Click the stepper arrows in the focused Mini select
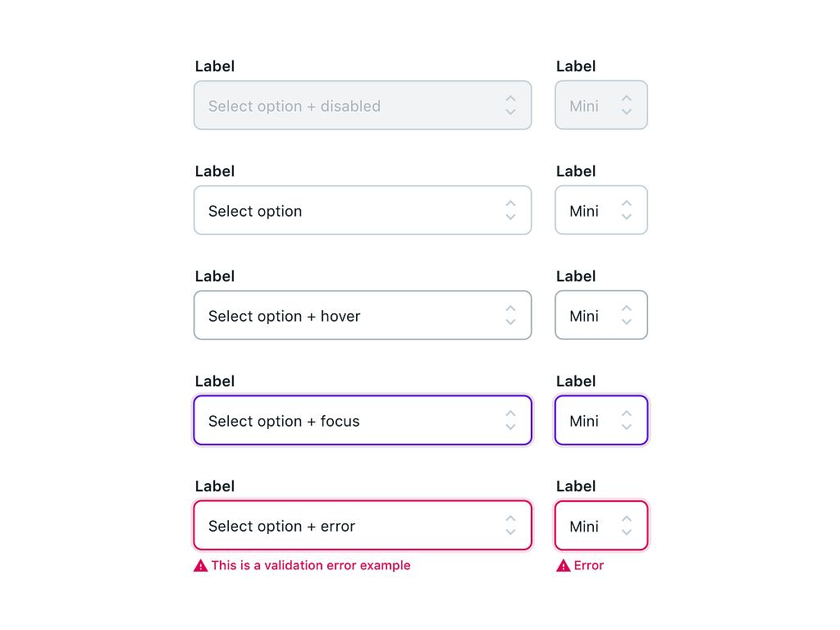The height and width of the screenshot is (630, 840). 625,420
